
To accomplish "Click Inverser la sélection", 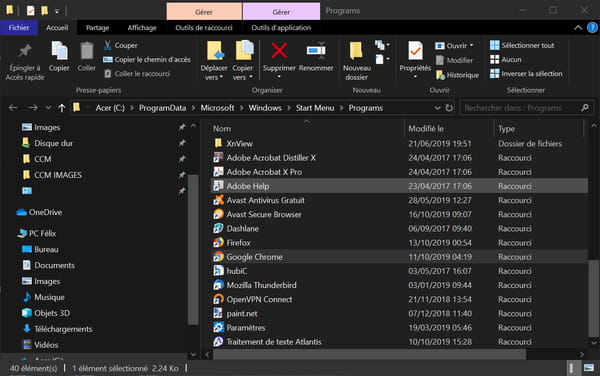I will pyautogui.click(x=527, y=73).
